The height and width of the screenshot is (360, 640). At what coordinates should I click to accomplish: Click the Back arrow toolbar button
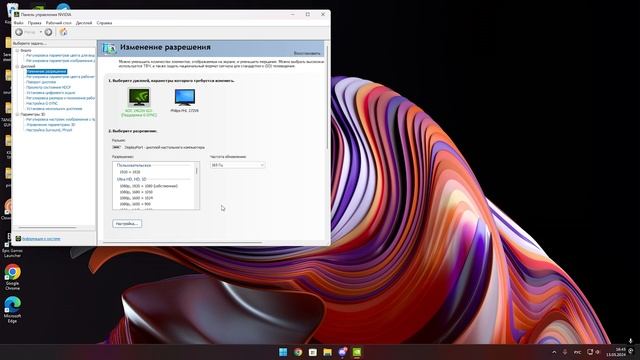point(19,32)
